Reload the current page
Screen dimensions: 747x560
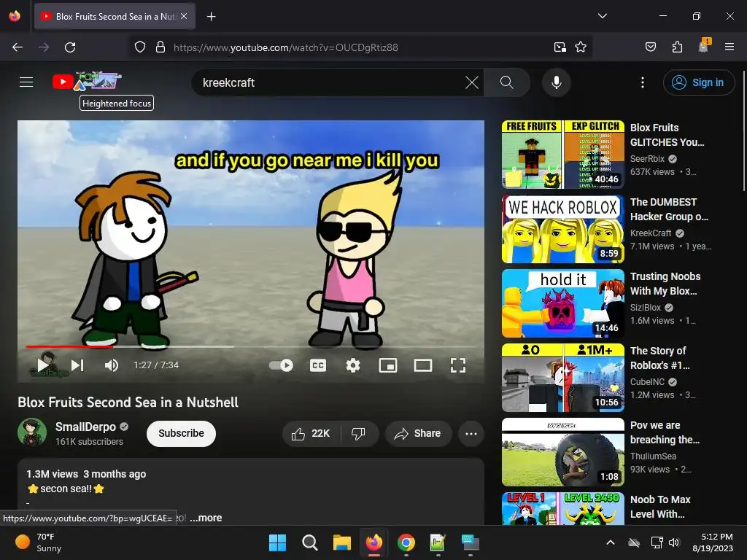[70, 47]
